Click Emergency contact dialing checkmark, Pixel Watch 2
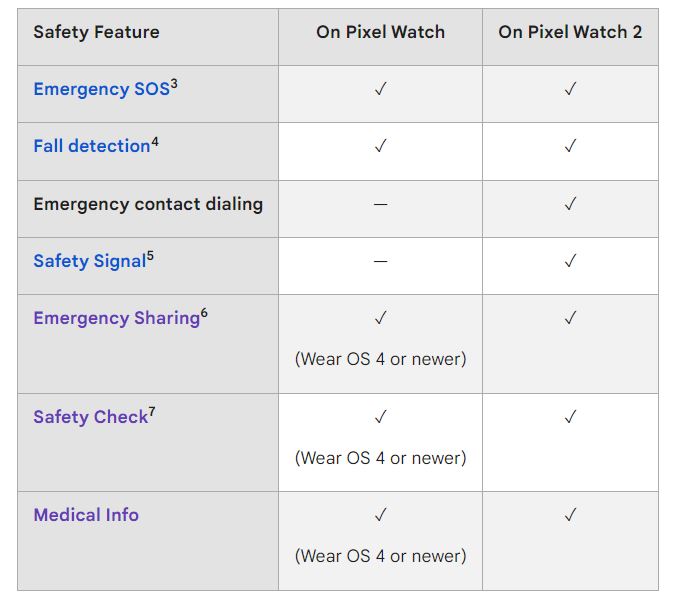 point(570,204)
